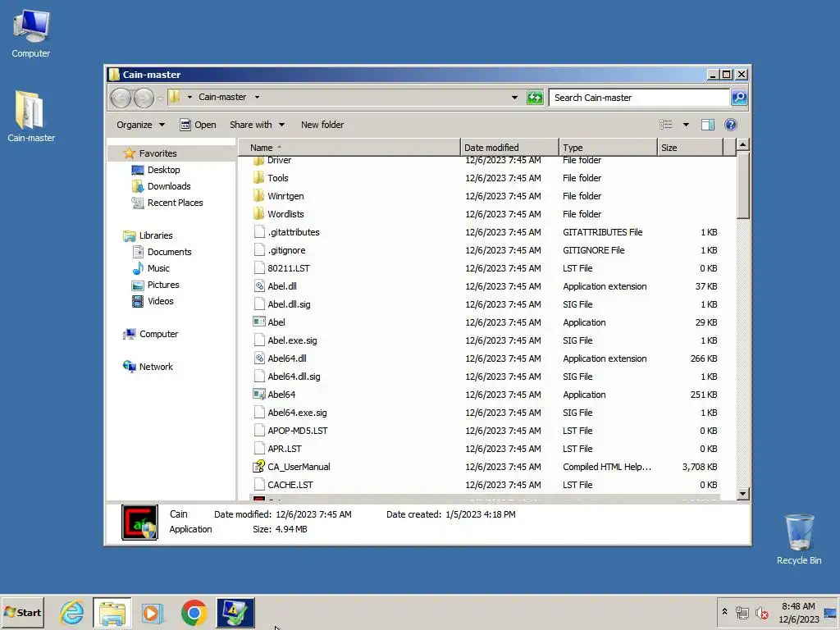Click the search magnifier icon
The height and width of the screenshot is (630, 840).
coord(739,98)
